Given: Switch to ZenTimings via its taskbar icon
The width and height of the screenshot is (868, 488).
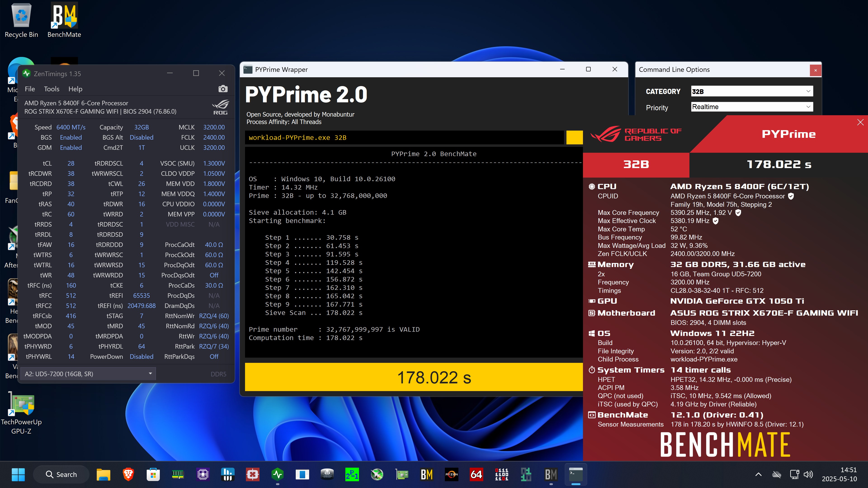Looking at the screenshot, I should tap(277, 474).
